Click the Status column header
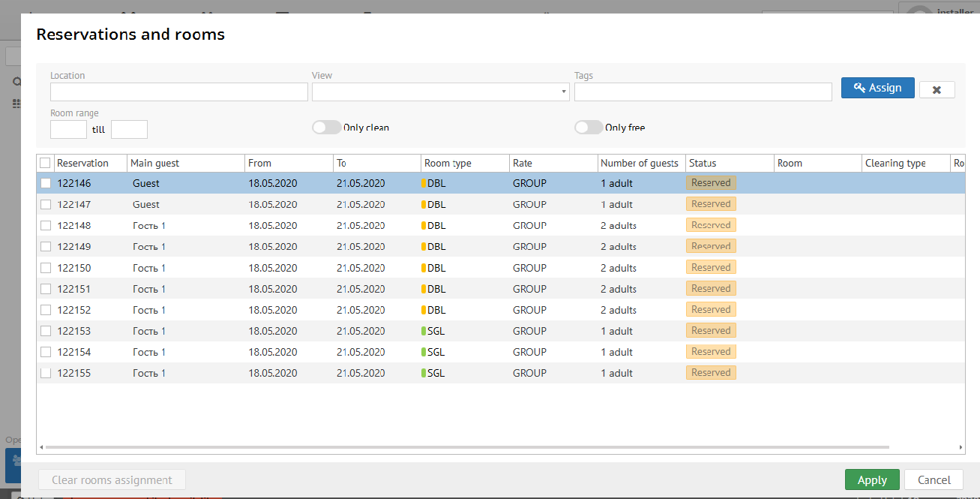The width and height of the screenshot is (980, 499). tap(703, 163)
